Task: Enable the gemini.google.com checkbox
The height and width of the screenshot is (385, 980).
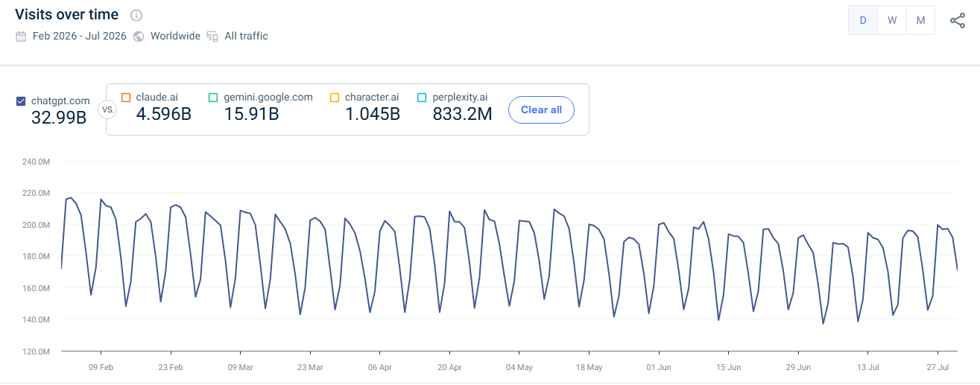Action: 213,98
